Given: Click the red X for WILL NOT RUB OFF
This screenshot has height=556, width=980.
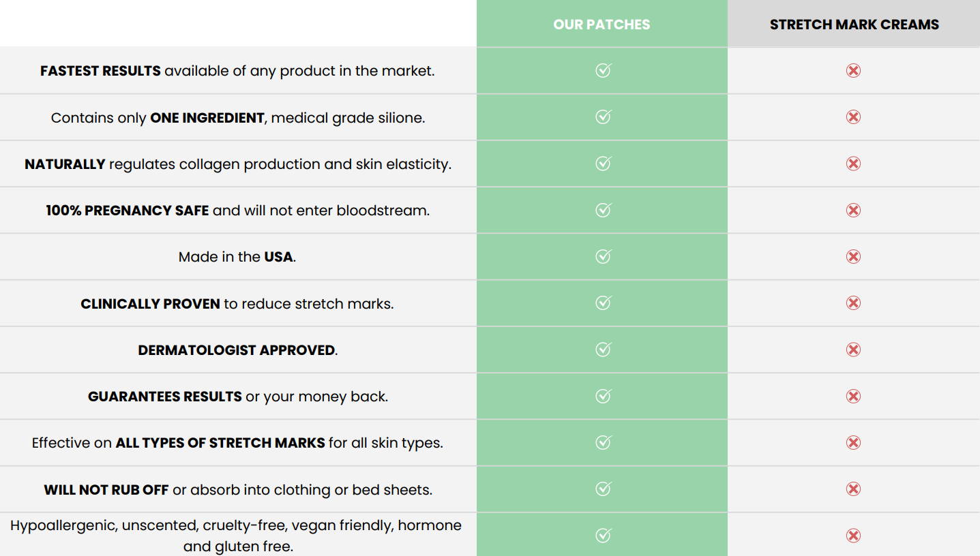Looking at the screenshot, I should pos(853,489).
